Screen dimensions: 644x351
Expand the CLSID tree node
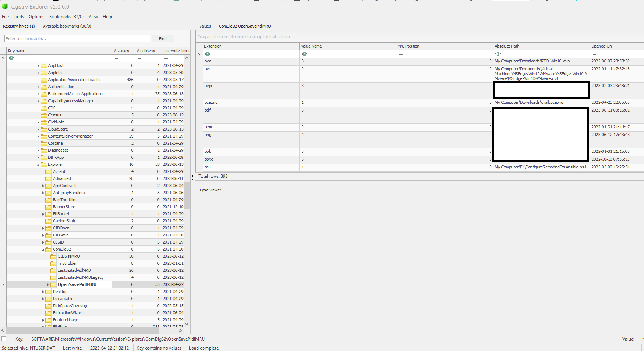pyautogui.click(x=43, y=242)
